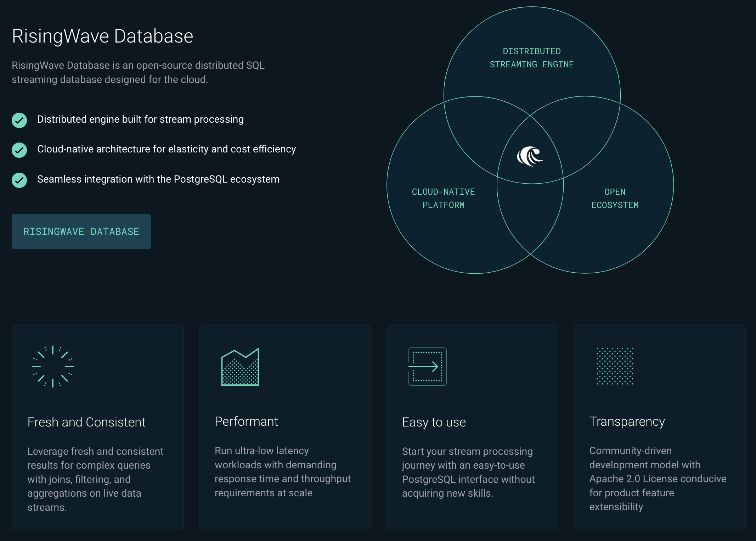Click the Transparency card title
Viewport: 756px width, 541px height.
[x=627, y=422]
